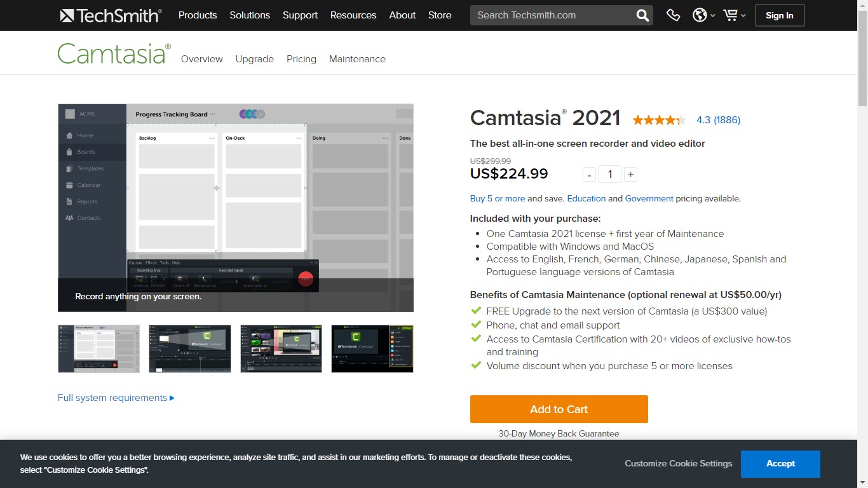The image size is (868, 488).
Task: Open the Education pricing link
Action: coord(587,198)
